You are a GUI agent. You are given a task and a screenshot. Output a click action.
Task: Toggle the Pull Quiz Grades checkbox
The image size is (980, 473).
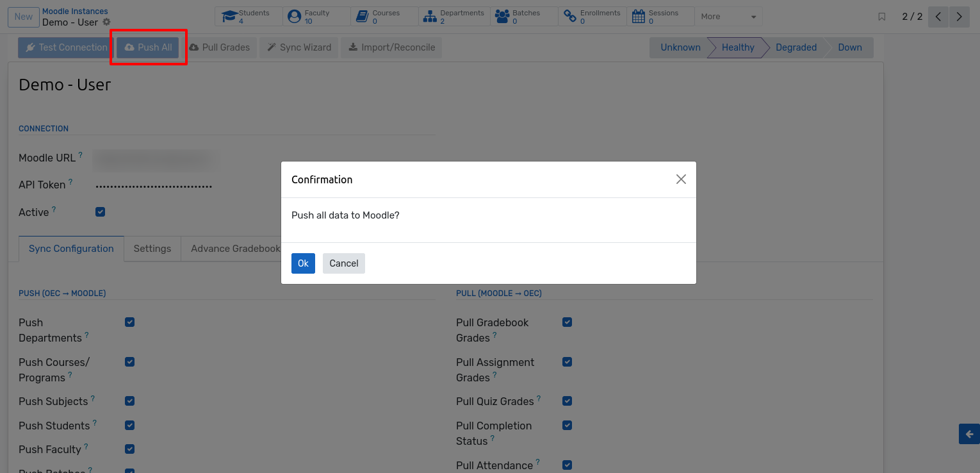(567, 401)
